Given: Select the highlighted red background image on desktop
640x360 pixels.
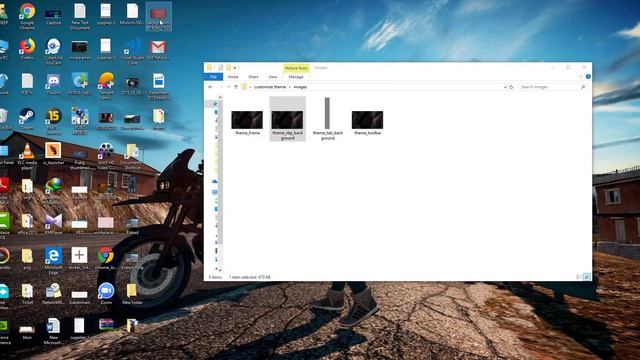Looking at the screenshot, I should tap(158, 17).
